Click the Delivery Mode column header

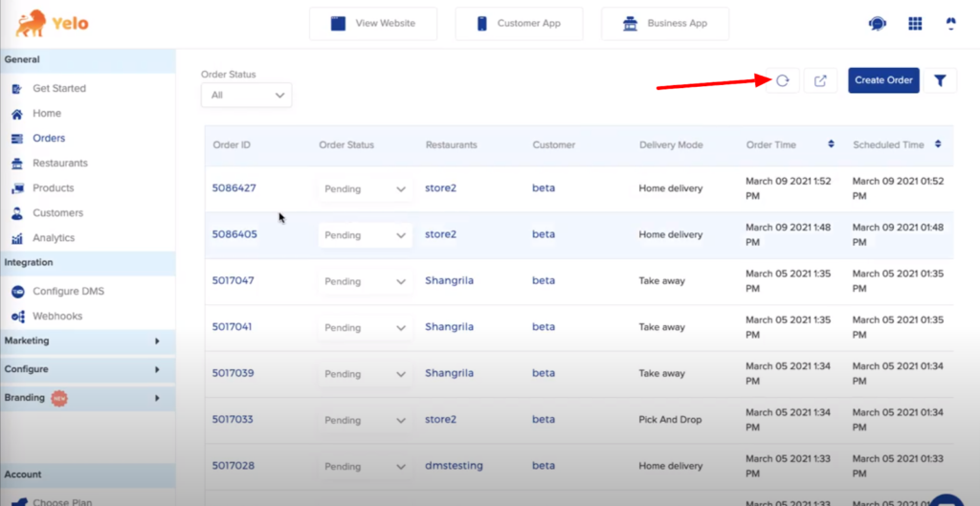click(671, 145)
